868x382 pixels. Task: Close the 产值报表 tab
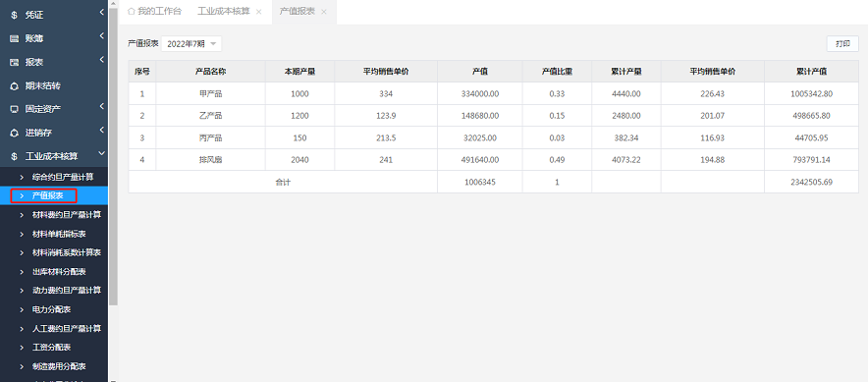(324, 12)
